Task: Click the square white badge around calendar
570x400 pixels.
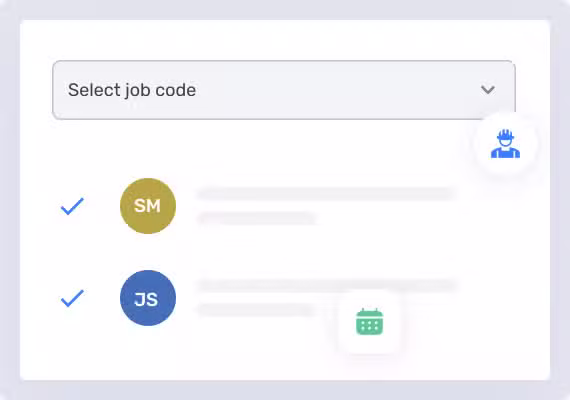Action: pyautogui.click(x=369, y=321)
